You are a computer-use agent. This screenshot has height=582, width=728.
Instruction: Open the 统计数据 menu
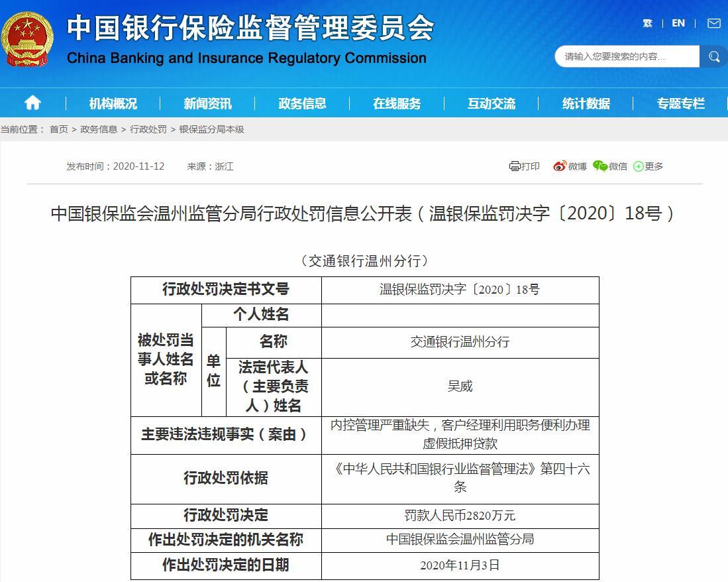586,103
